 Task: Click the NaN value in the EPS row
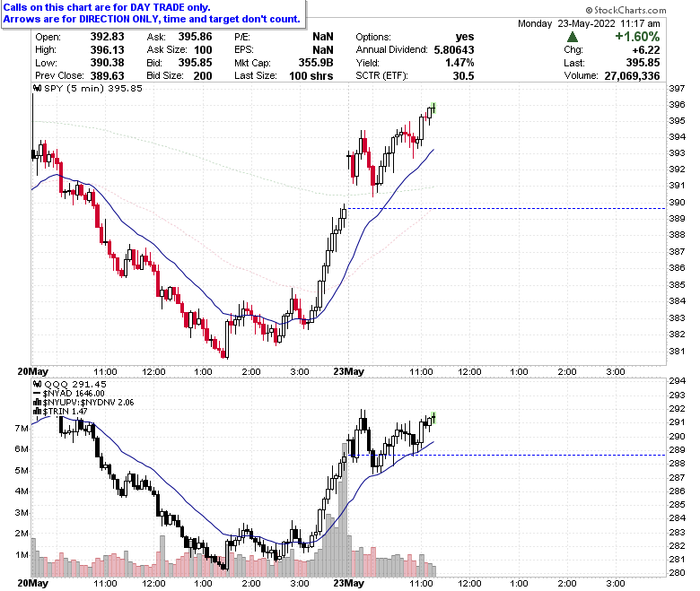[x=323, y=50]
